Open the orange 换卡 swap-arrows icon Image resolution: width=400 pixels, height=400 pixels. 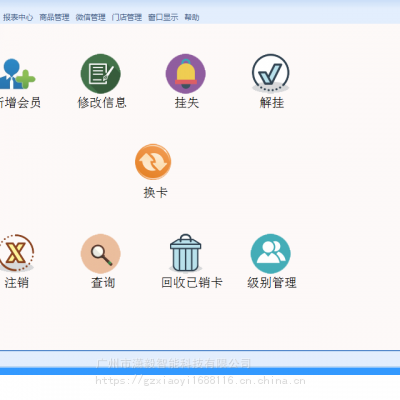tap(153, 162)
